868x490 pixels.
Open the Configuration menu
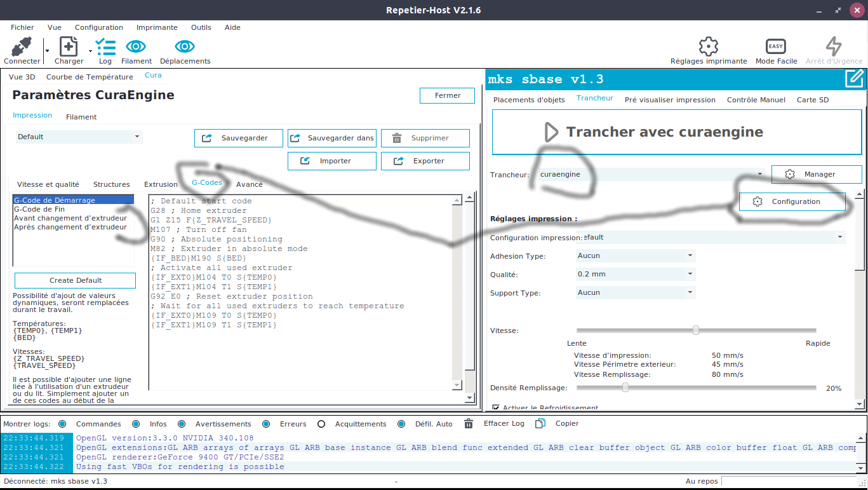[x=99, y=27]
